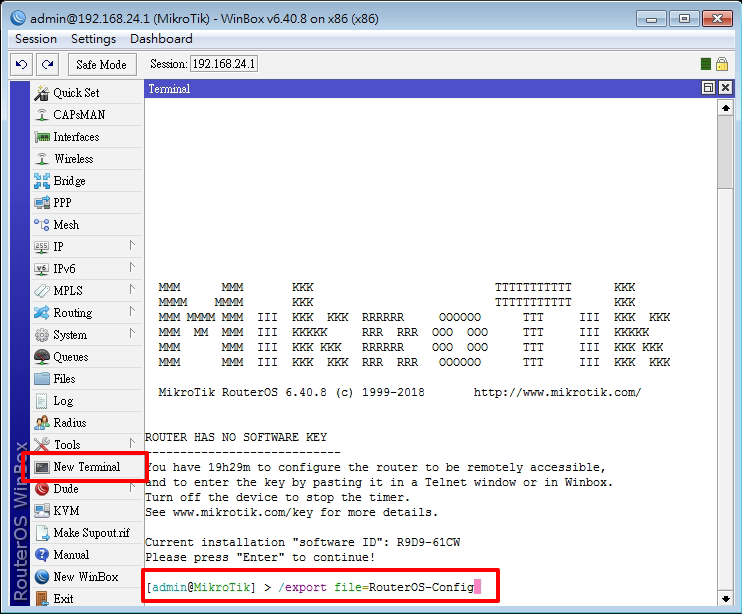Open the Manual
This screenshot has height=614, width=742.
[x=87, y=555]
